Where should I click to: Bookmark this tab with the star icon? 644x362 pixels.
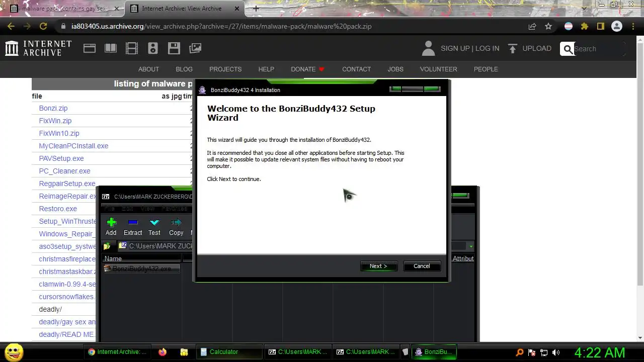point(548,26)
